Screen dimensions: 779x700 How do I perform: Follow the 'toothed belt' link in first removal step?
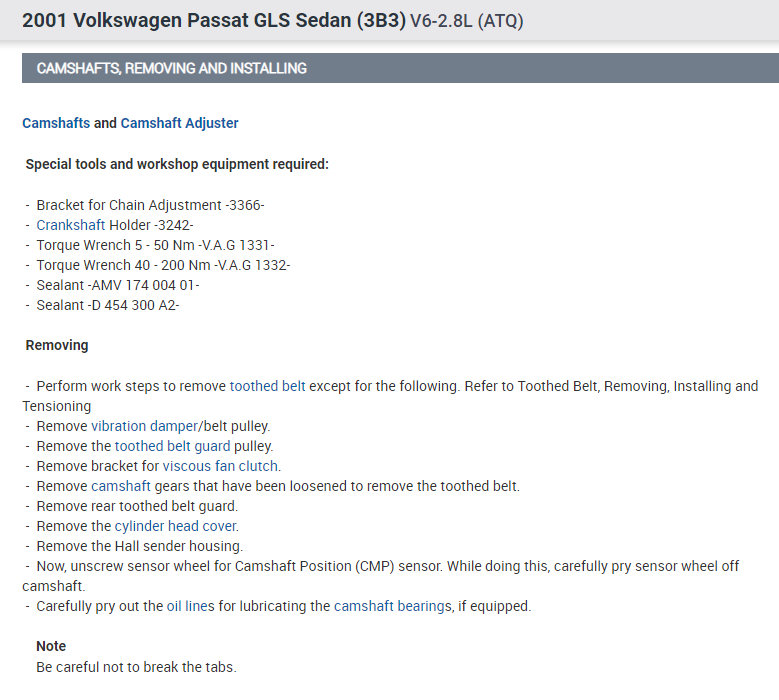click(x=267, y=386)
